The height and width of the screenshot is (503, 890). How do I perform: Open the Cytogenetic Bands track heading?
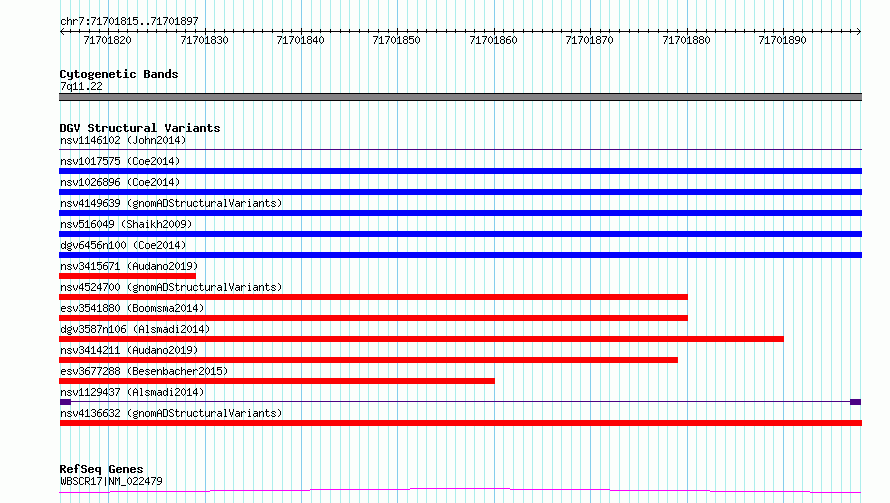pyautogui.click(x=119, y=74)
